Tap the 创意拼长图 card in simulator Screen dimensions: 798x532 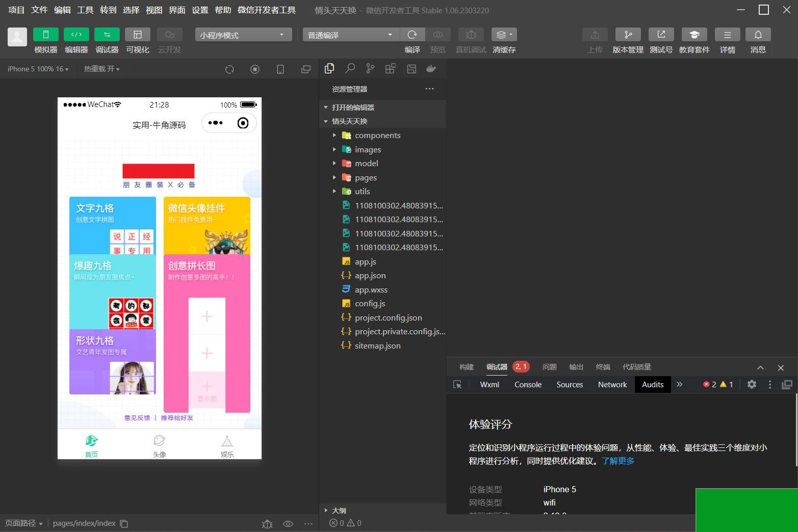tap(207, 333)
